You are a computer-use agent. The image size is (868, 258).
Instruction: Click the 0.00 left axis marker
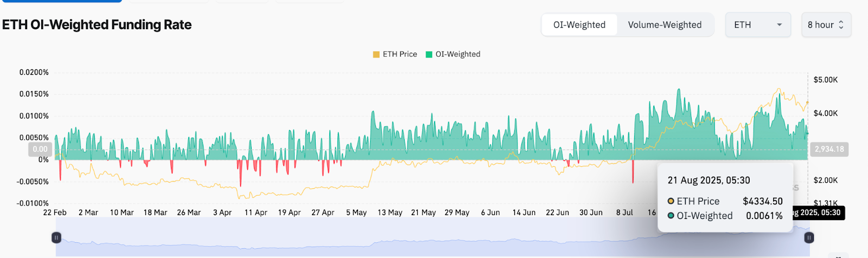(x=40, y=149)
